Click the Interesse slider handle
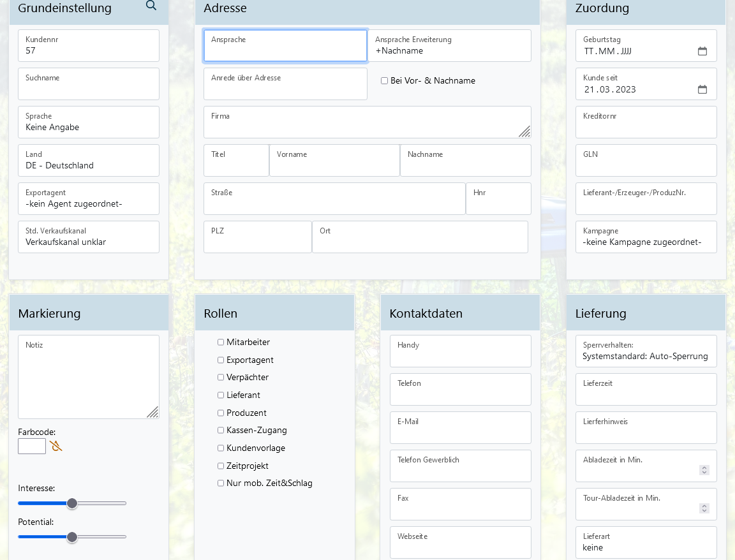The width and height of the screenshot is (735, 560). (72, 503)
